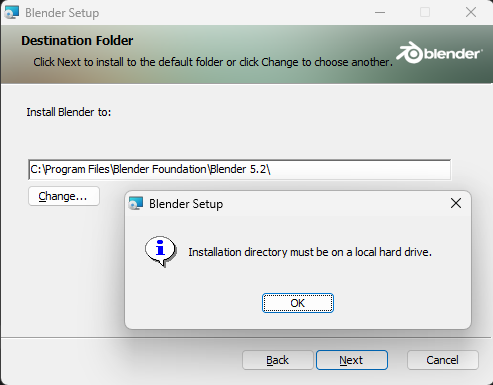Click the 'Destination Folder' heading
The width and height of the screenshot is (493, 385).
77,41
